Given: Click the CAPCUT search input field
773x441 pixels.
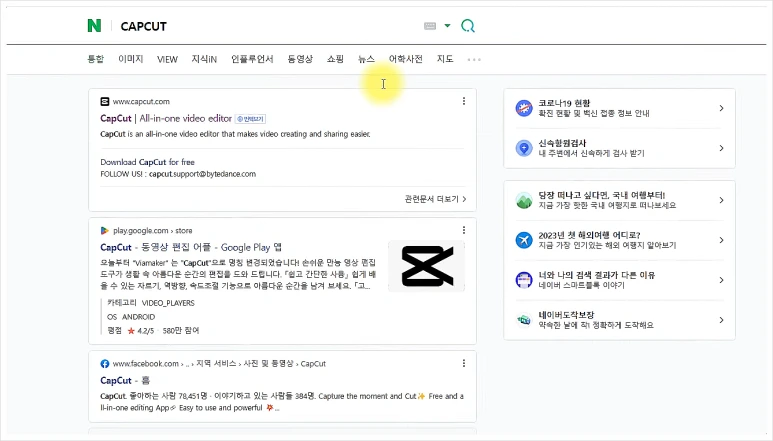Looking at the screenshot, I should [266, 26].
